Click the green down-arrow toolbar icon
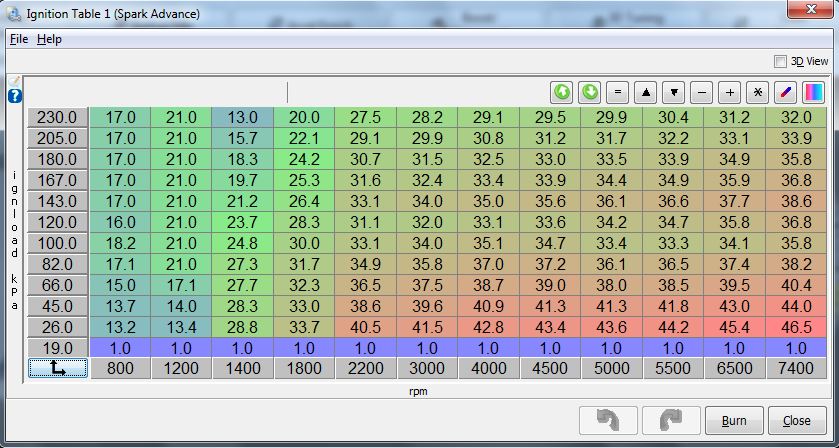The image size is (839, 448). pos(590,92)
